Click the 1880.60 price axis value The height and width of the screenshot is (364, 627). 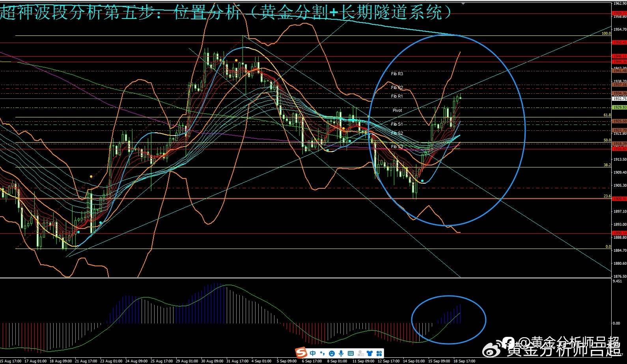[620, 264]
